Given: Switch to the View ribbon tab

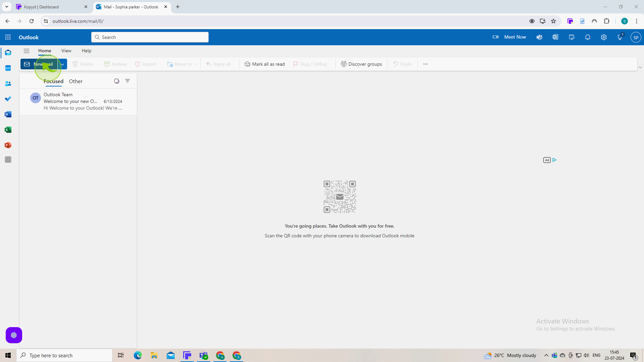Looking at the screenshot, I should point(66,51).
